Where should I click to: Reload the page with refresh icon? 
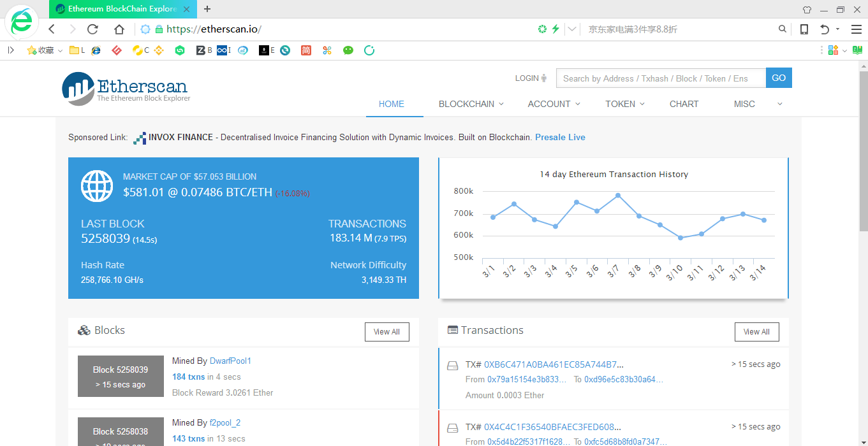click(92, 29)
